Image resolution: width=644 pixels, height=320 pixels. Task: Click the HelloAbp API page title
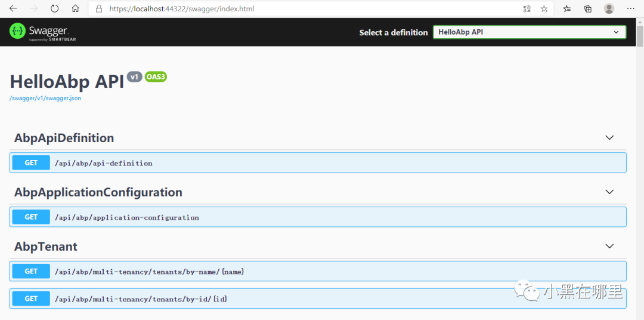click(67, 82)
